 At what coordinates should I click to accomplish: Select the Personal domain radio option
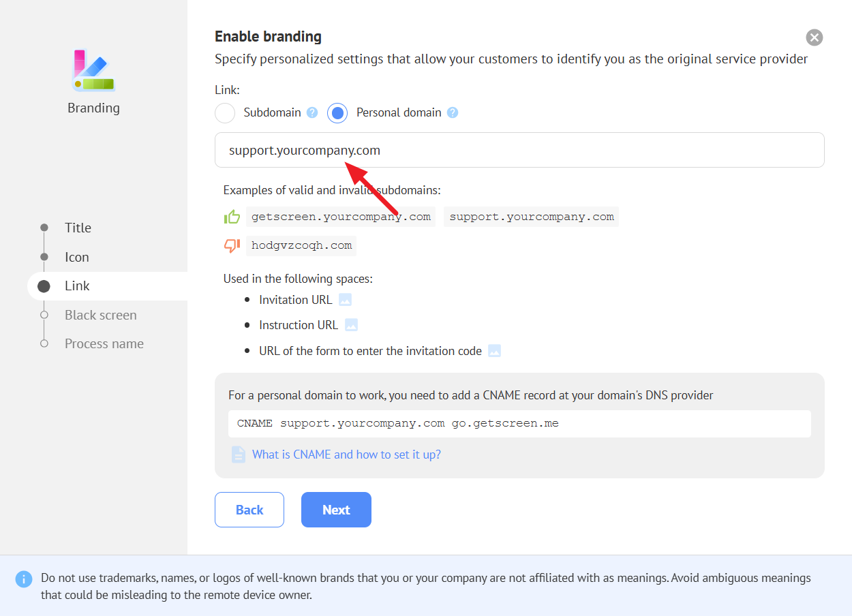click(x=337, y=113)
